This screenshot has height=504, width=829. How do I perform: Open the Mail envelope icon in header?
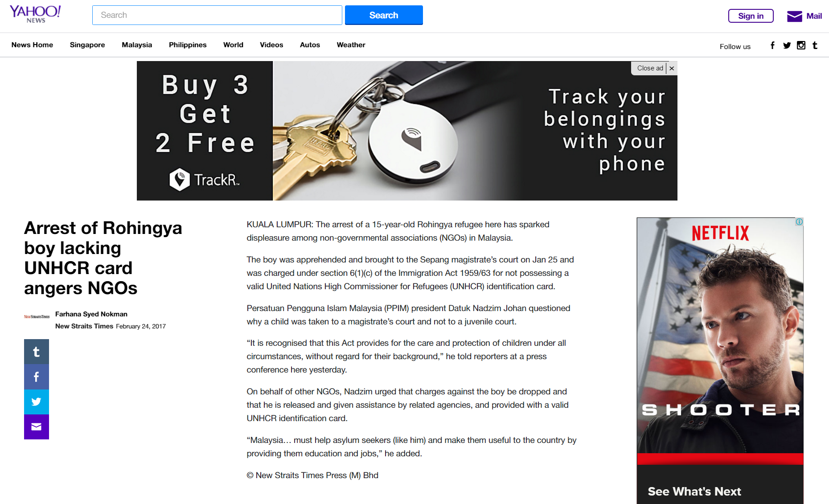coord(794,16)
